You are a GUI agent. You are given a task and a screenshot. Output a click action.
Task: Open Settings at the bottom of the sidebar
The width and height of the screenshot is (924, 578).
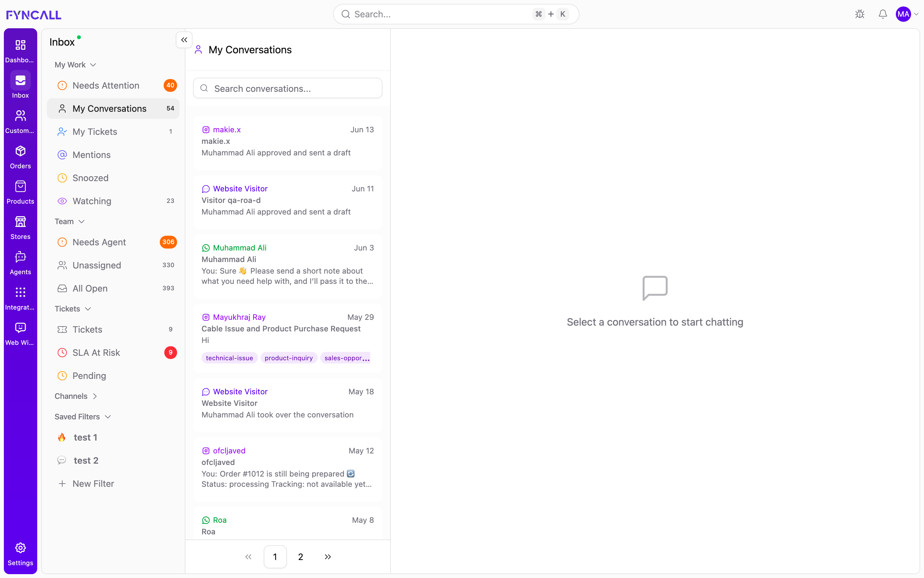(20, 554)
